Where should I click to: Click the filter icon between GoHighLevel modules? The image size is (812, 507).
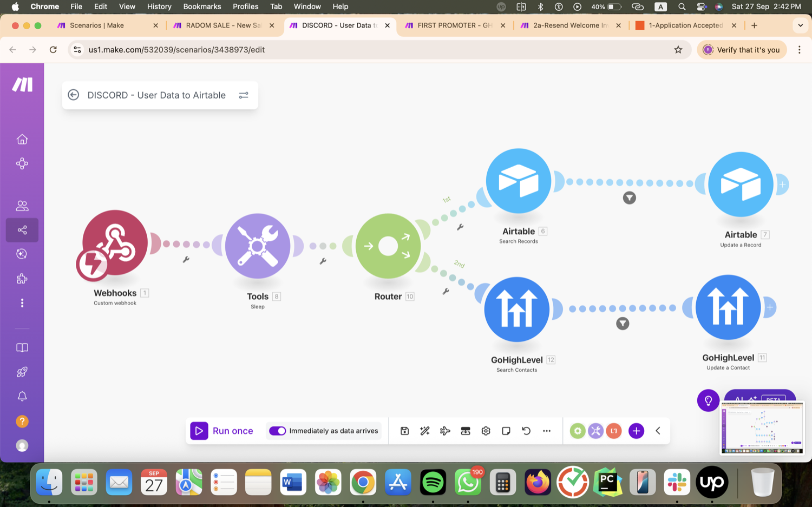(623, 324)
